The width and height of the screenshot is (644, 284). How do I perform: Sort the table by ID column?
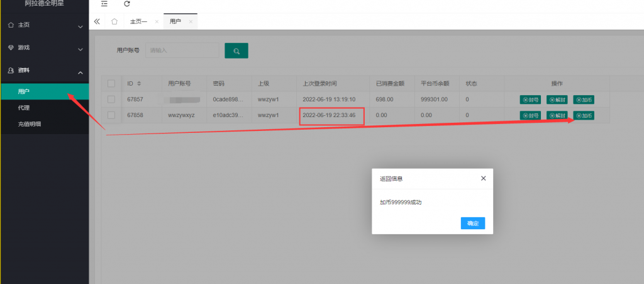[139, 83]
